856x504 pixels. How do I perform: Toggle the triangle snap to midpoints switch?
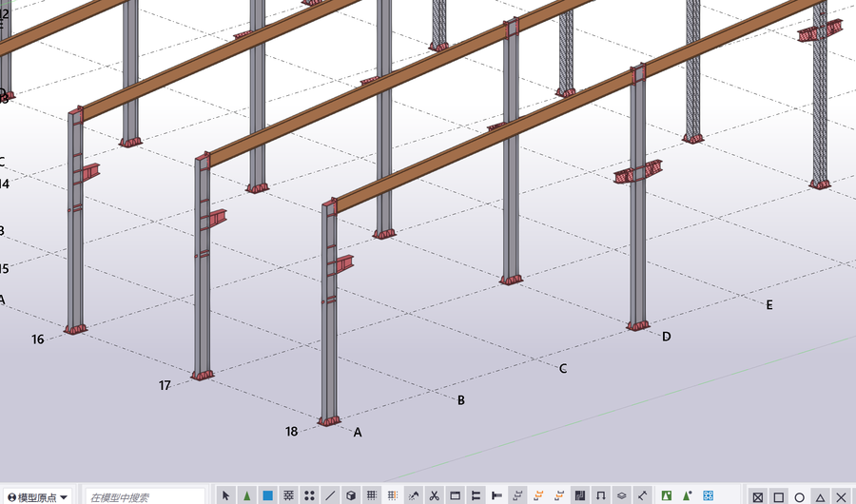click(820, 496)
